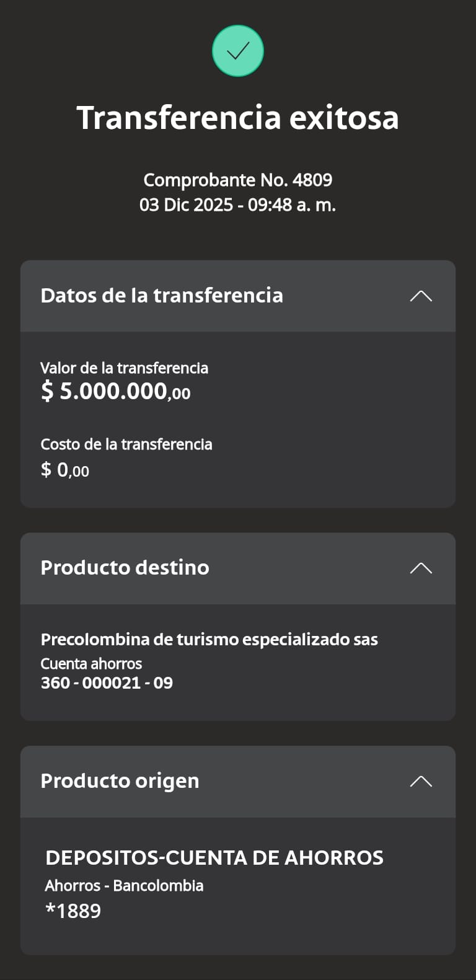
Task: Select destination account number 360 - 000021 - 09
Action: point(107,682)
